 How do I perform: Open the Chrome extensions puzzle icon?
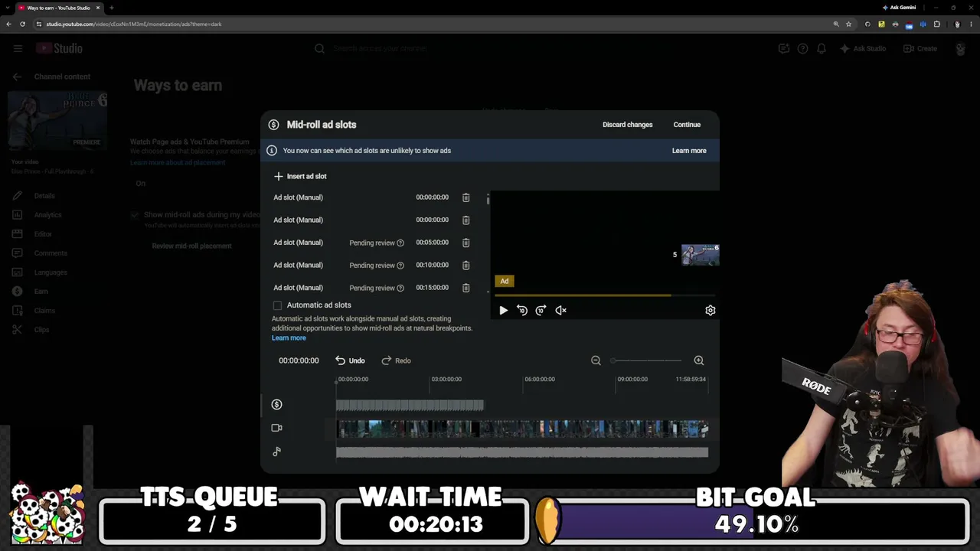(x=936, y=24)
